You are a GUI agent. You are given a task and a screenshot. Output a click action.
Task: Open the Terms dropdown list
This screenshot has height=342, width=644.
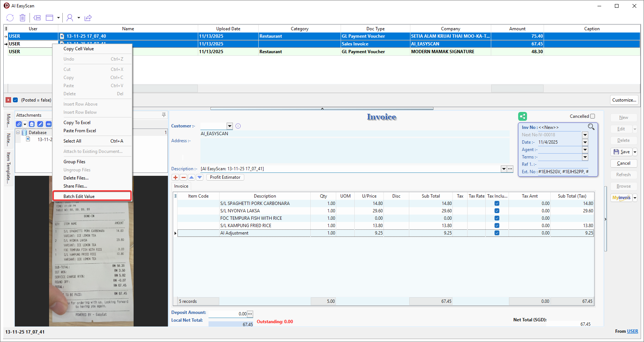585,157
